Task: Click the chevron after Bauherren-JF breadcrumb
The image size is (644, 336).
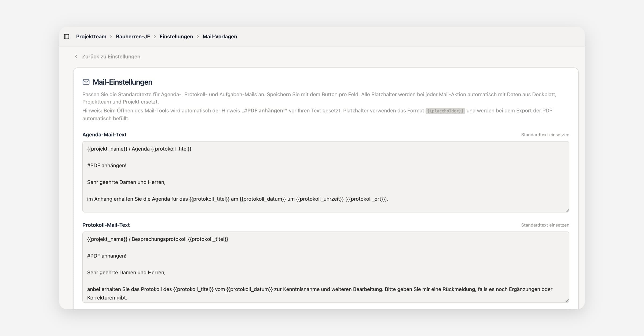Action: (x=155, y=36)
